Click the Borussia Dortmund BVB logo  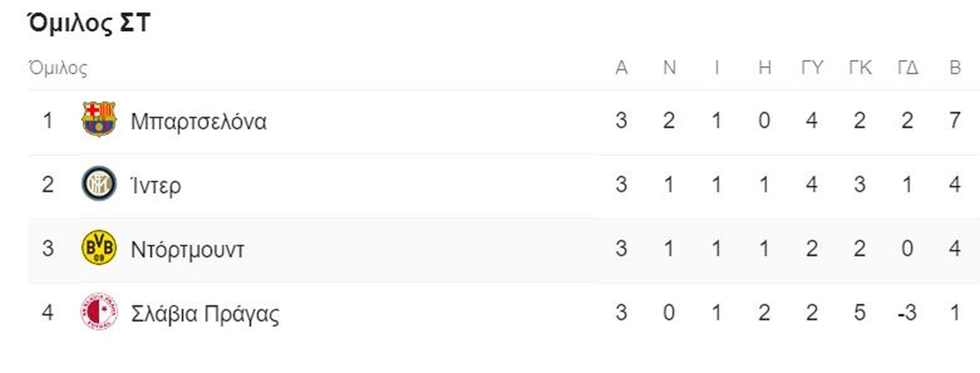click(x=99, y=248)
